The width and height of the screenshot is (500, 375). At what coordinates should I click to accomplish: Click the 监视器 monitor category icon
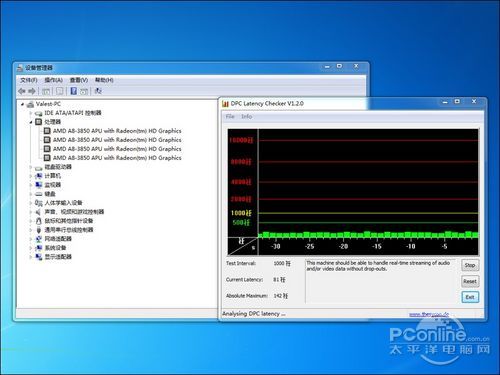39,185
